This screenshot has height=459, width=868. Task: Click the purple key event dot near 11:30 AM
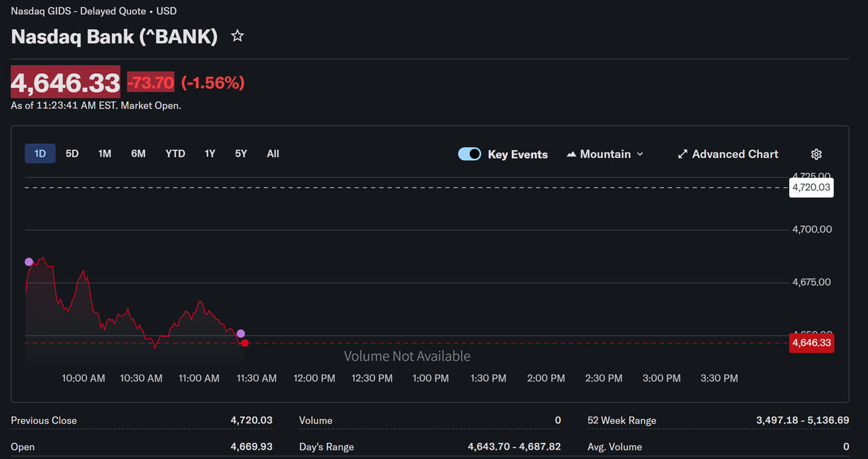(x=241, y=334)
